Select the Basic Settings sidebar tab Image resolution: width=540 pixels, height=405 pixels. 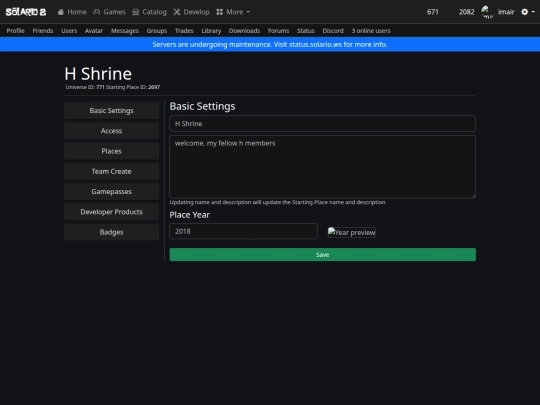pyautogui.click(x=111, y=111)
